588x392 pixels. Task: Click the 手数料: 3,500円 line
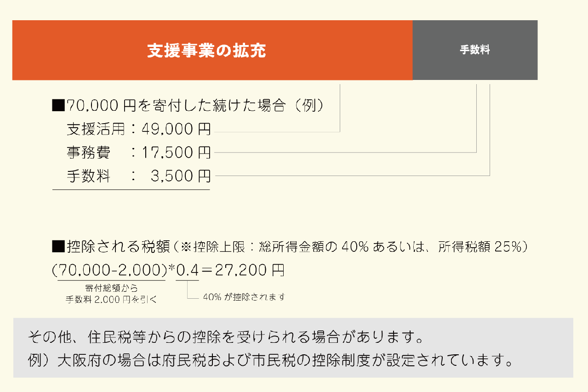pyautogui.click(x=139, y=176)
